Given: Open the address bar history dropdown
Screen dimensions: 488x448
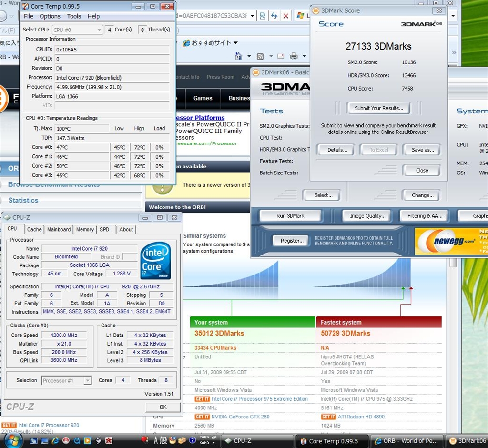Looking at the screenshot, I should click(253, 16).
